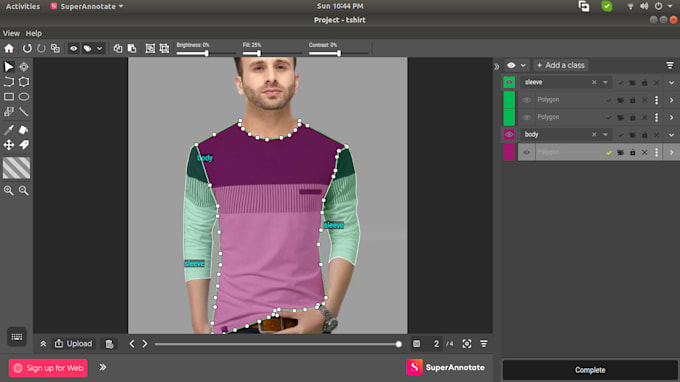Image resolution: width=680 pixels, height=382 pixels.
Task: Delete the selected body Polygon with X
Action: pyautogui.click(x=645, y=153)
